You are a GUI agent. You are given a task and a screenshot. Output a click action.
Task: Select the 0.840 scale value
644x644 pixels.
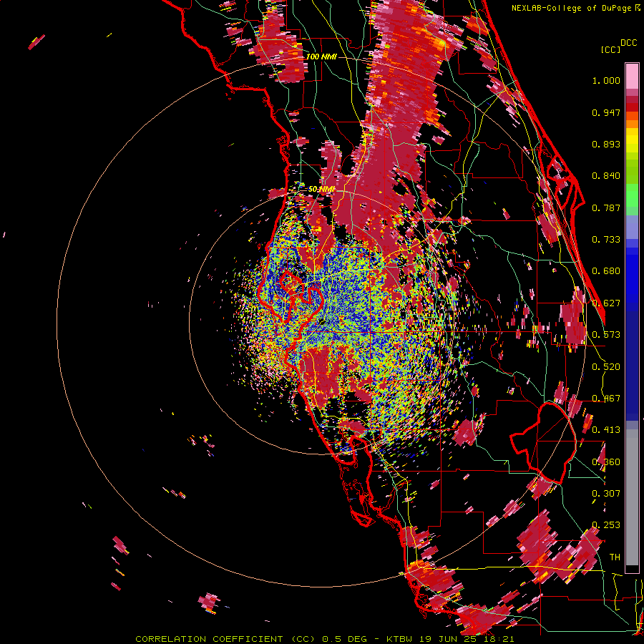point(606,176)
